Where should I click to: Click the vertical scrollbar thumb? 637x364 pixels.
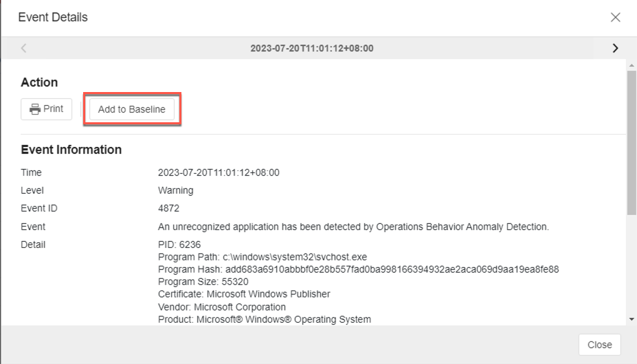631,141
